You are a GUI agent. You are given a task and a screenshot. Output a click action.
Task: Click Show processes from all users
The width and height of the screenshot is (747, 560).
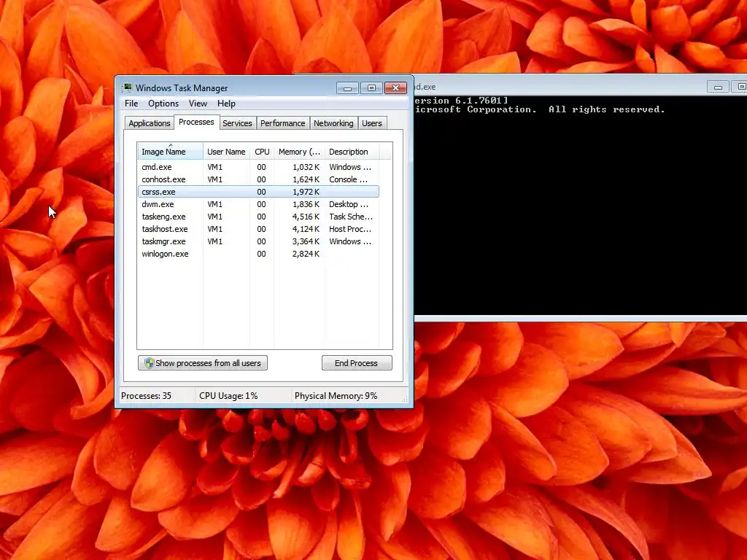click(x=203, y=363)
